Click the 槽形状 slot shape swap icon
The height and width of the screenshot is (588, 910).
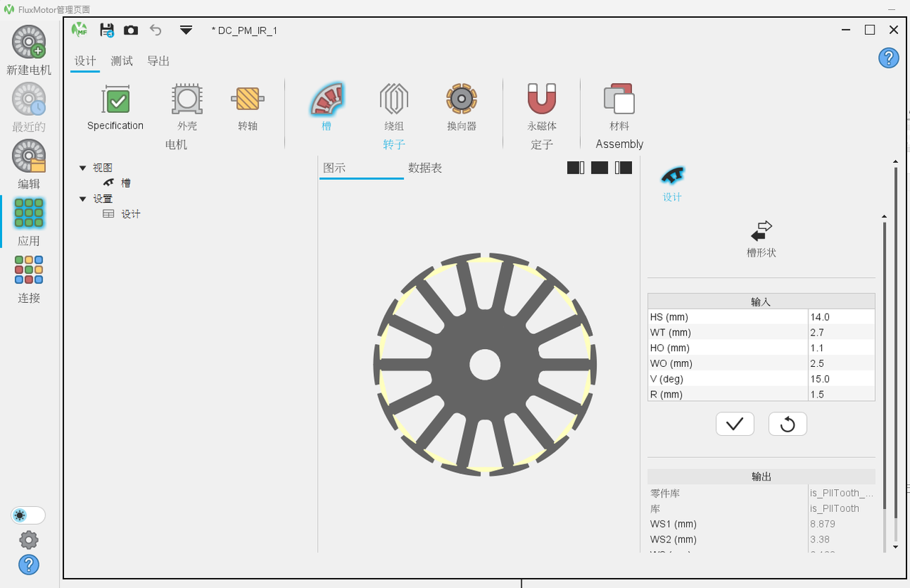[761, 231]
